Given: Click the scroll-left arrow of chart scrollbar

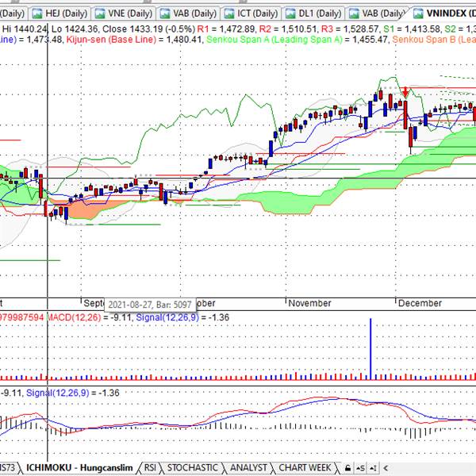Looking at the screenshot, I should [x=386, y=468].
